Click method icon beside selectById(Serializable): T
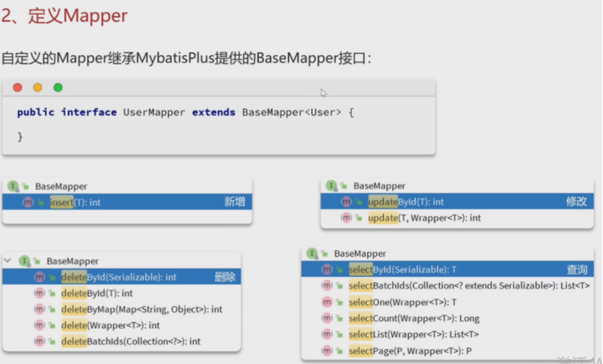 pos(327,270)
